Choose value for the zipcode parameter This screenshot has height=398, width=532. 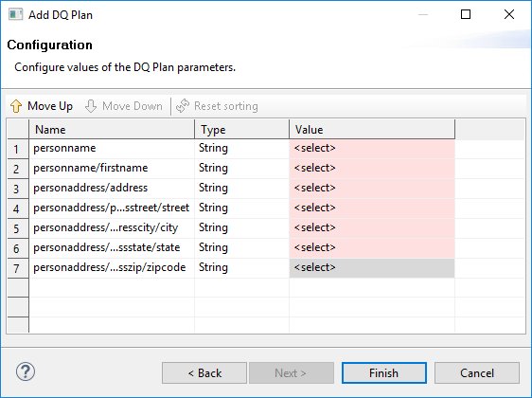[x=372, y=267]
